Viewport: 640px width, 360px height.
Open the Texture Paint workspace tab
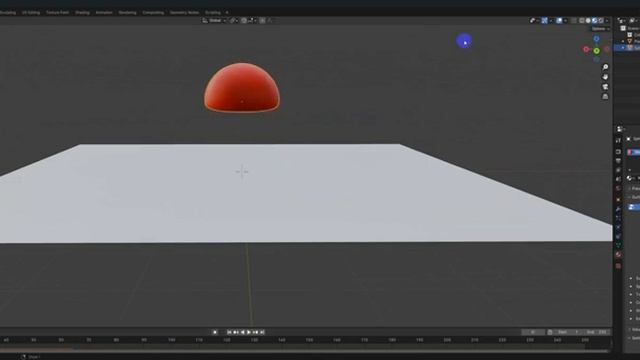point(58,13)
